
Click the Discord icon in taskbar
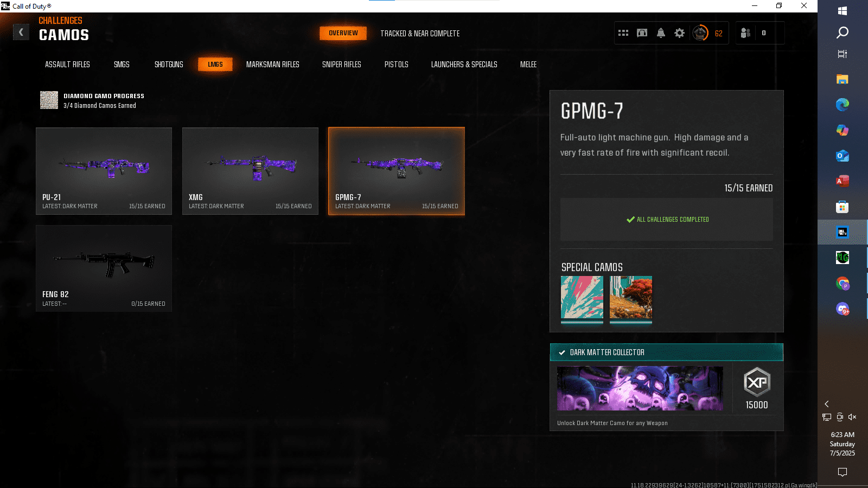pyautogui.click(x=842, y=309)
